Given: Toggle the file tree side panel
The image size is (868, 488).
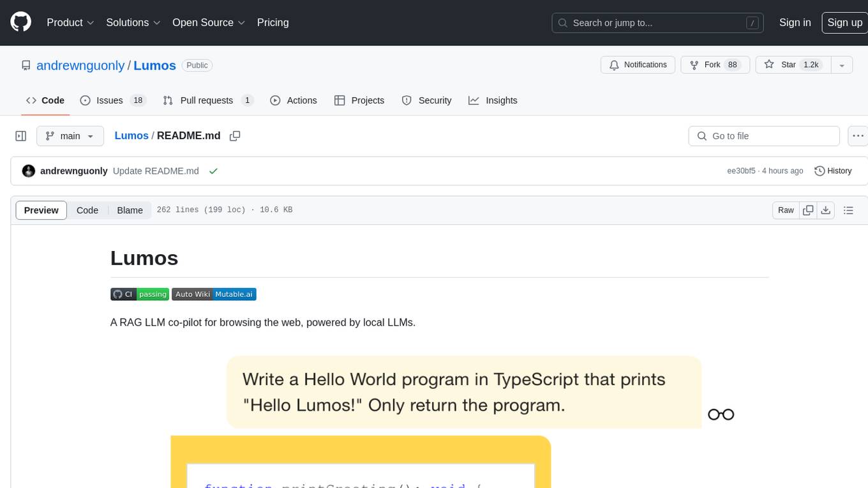Looking at the screenshot, I should tap(21, 136).
